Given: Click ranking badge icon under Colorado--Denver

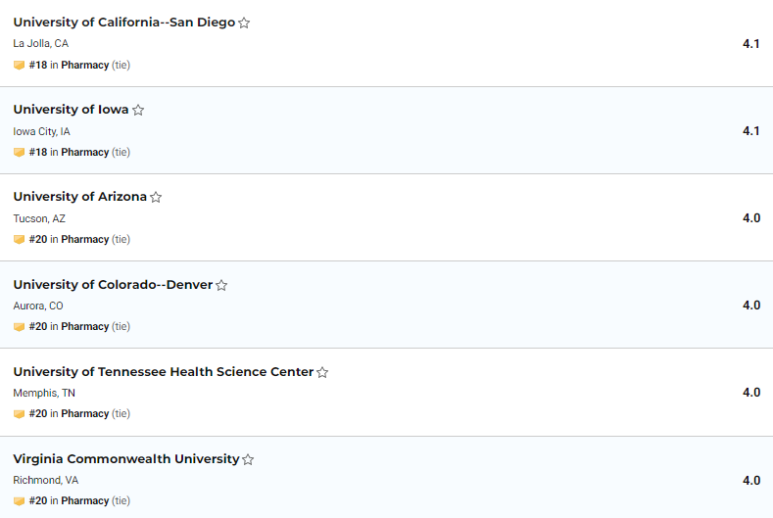Looking at the screenshot, I should [19, 327].
